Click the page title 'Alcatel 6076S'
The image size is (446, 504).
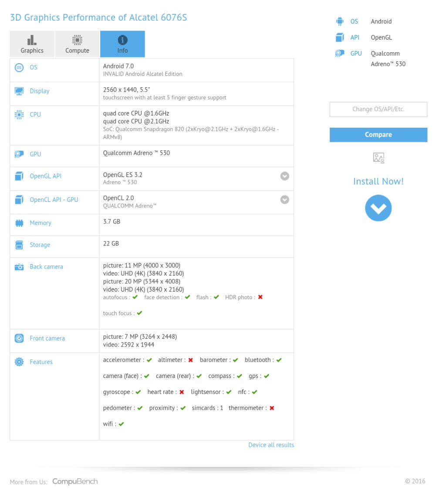158,17
